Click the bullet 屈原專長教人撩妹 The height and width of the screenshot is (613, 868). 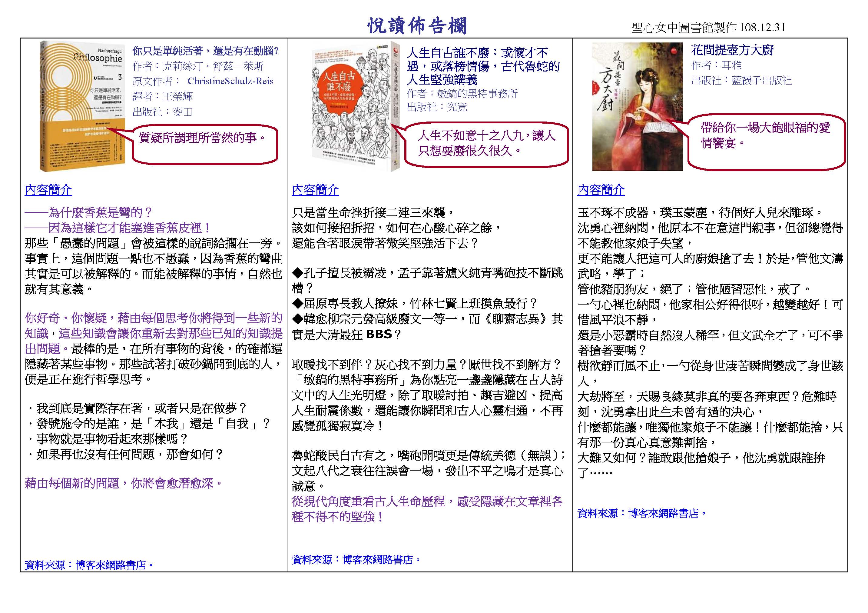pyautogui.click(x=415, y=303)
